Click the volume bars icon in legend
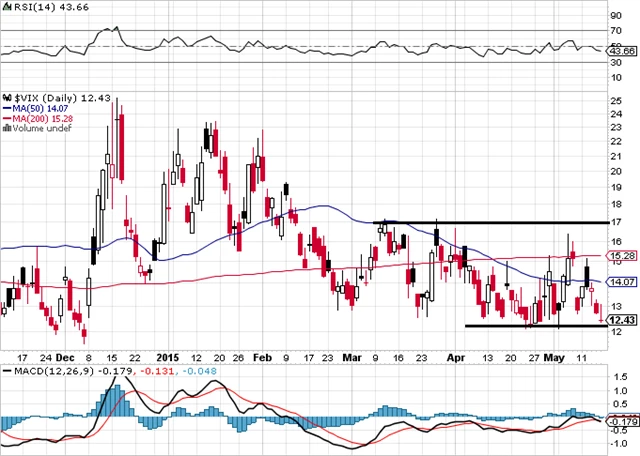 [x=7, y=128]
